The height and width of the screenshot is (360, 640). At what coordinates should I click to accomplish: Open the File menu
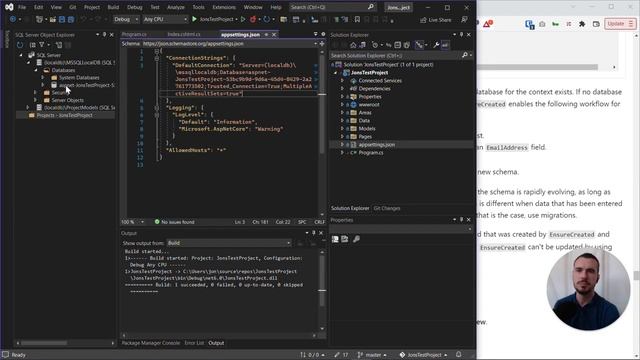click(22, 7)
